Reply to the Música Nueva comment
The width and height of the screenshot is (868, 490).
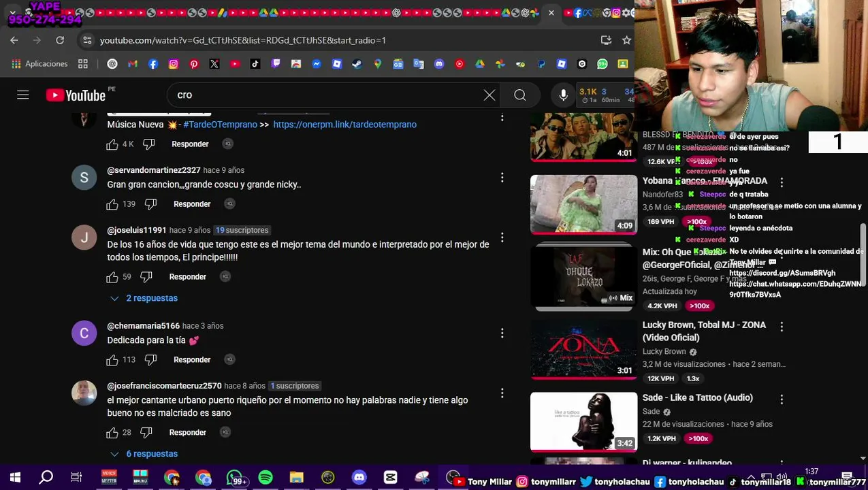tap(190, 144)
